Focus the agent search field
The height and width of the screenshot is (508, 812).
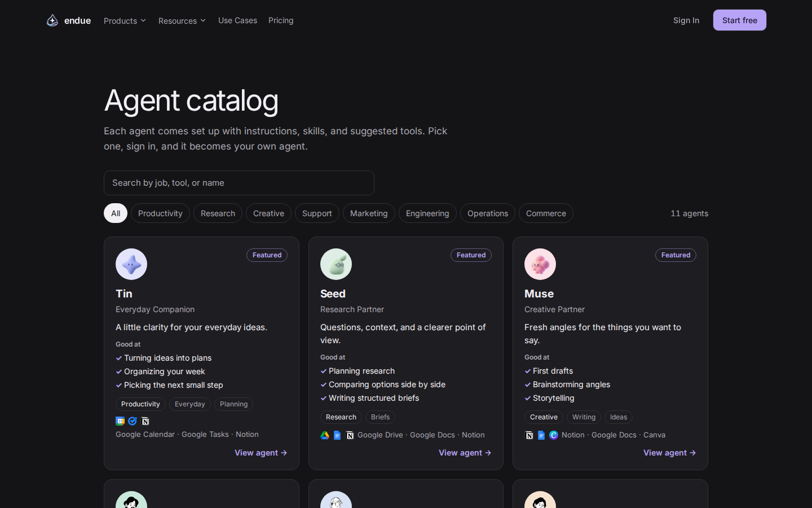239,183
